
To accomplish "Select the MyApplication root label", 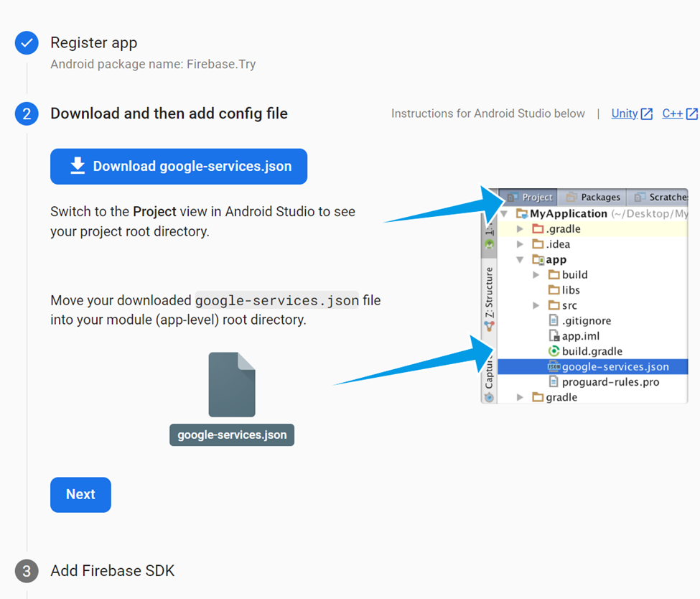I will tap(569, 213).
